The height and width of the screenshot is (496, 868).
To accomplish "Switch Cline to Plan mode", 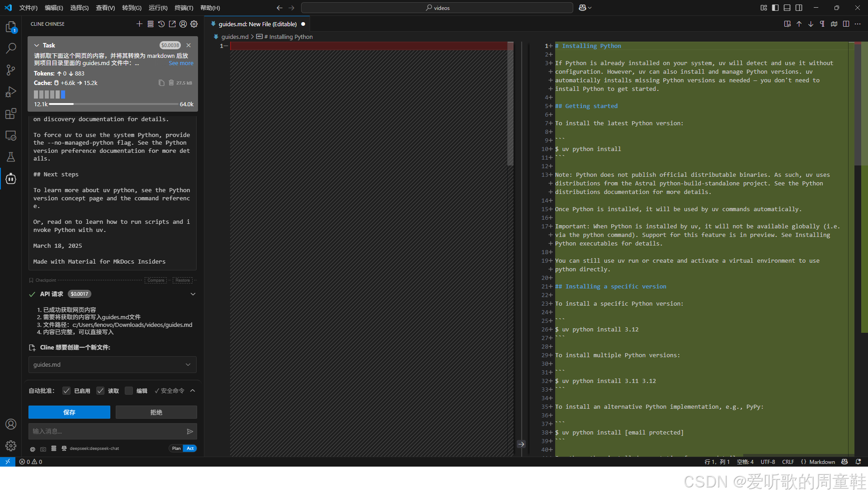I will pyautogui.click(x=176, y=449).
